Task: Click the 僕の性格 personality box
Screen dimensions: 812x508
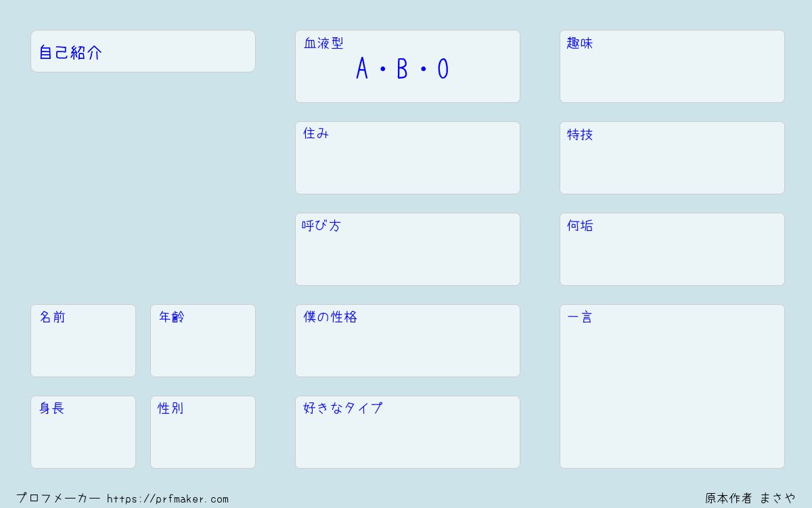Action: coord(407,341)
